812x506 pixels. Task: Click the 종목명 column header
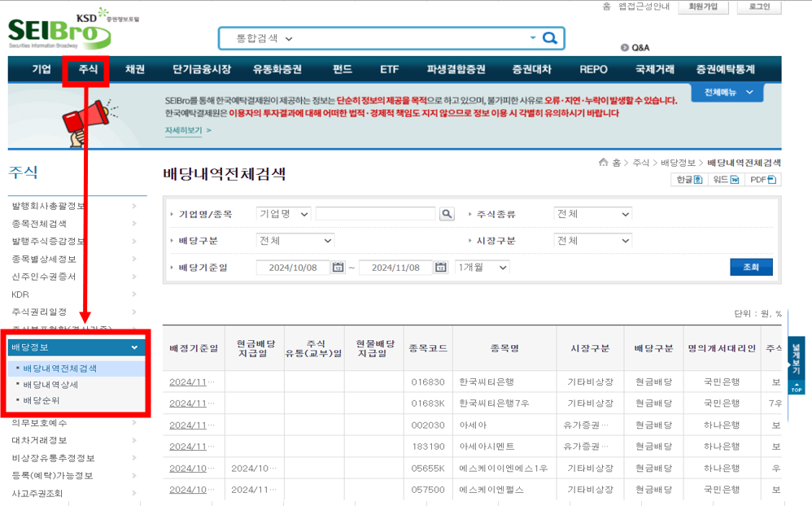(x=504, y=348)
